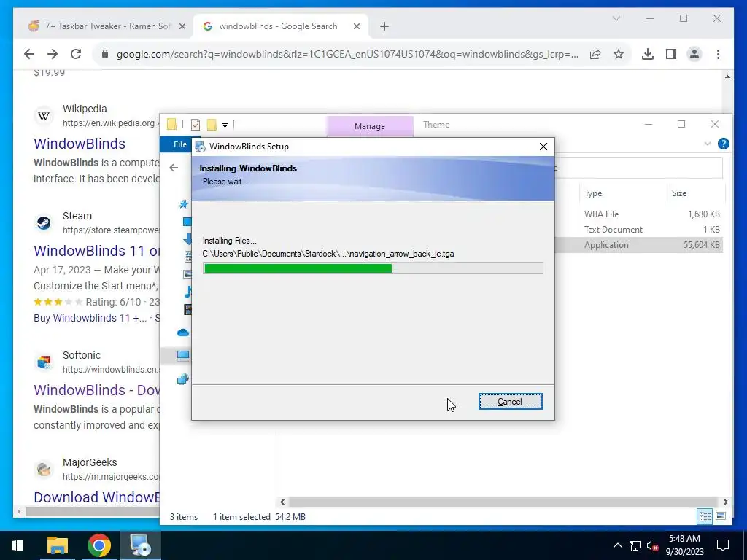Open the notification center

pyautogui.click(x=723, y=545)
